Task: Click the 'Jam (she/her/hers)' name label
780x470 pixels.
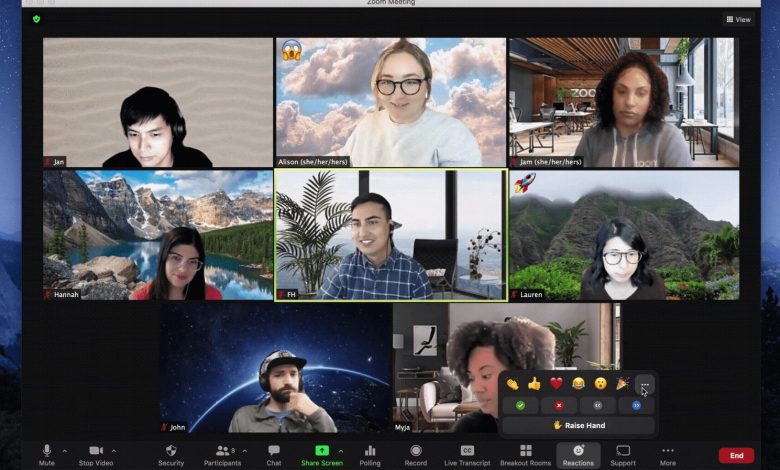Action: pos(551,162)
